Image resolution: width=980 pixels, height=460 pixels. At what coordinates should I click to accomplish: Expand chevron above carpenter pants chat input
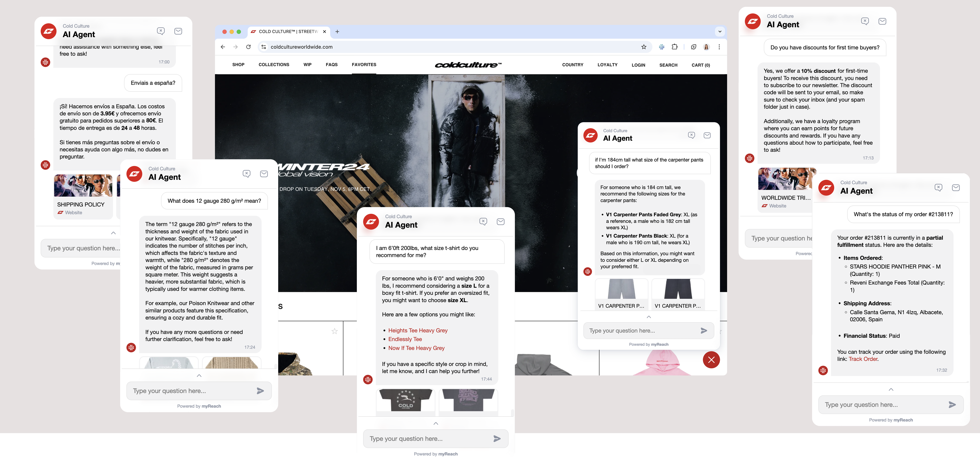649,317
